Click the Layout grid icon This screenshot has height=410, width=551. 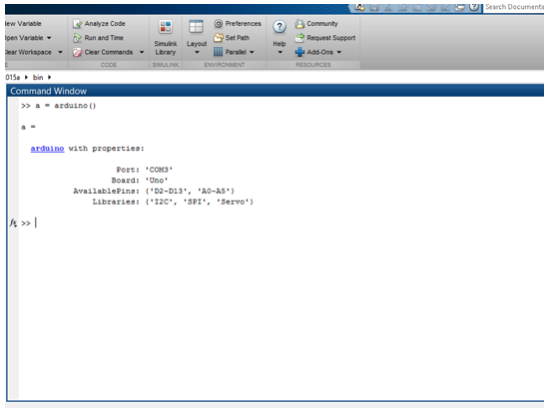[196, 27]
